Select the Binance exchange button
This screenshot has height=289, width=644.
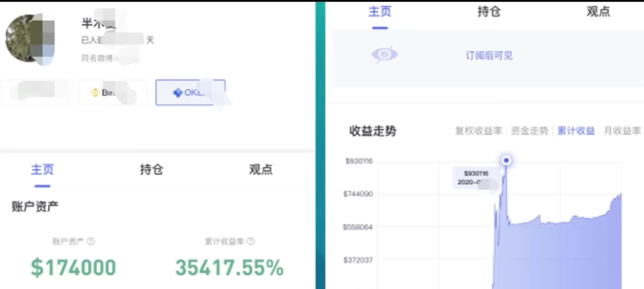pos(113,93)
